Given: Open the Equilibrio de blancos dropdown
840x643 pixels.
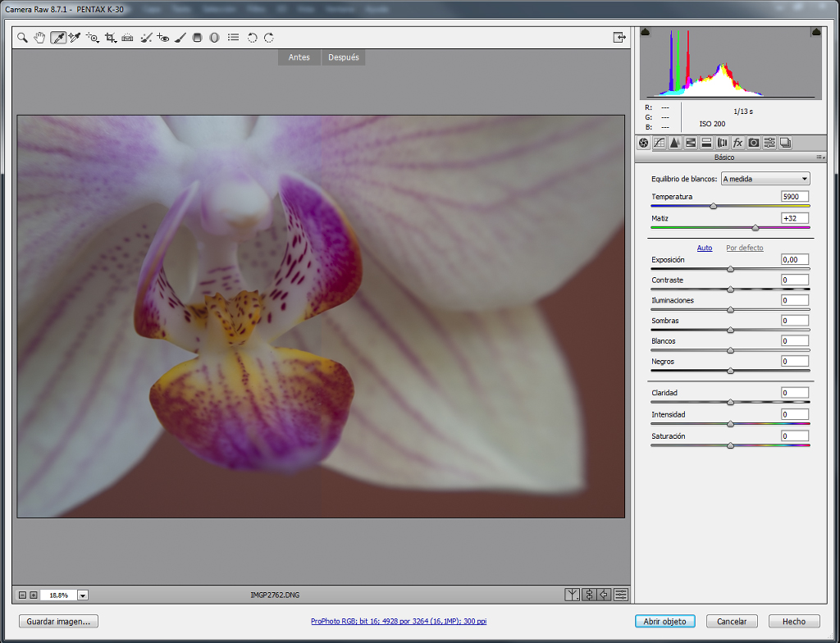Looking at the screenshot, I should point(765,179).
